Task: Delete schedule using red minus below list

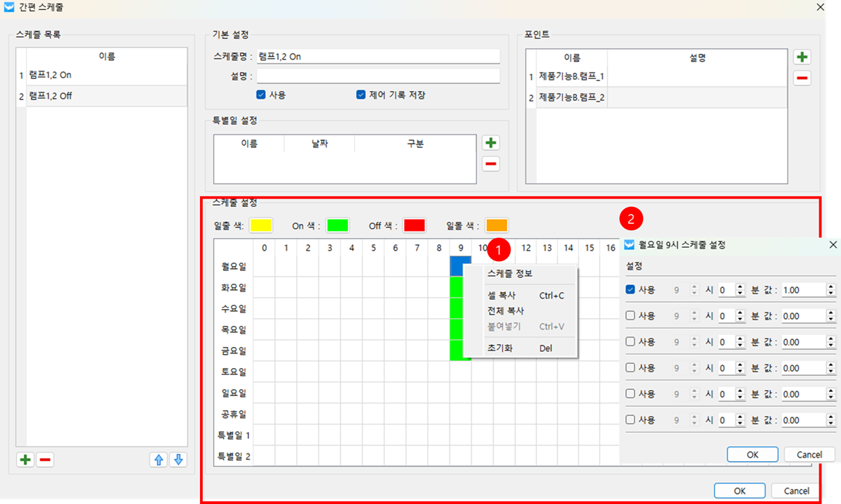Action: point(45,460)
